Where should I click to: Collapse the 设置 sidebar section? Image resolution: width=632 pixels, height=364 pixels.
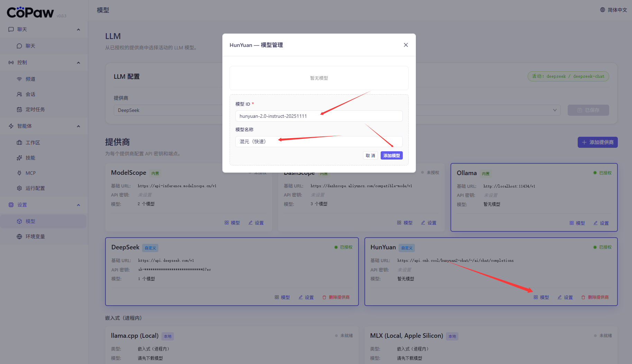[78, 205]
